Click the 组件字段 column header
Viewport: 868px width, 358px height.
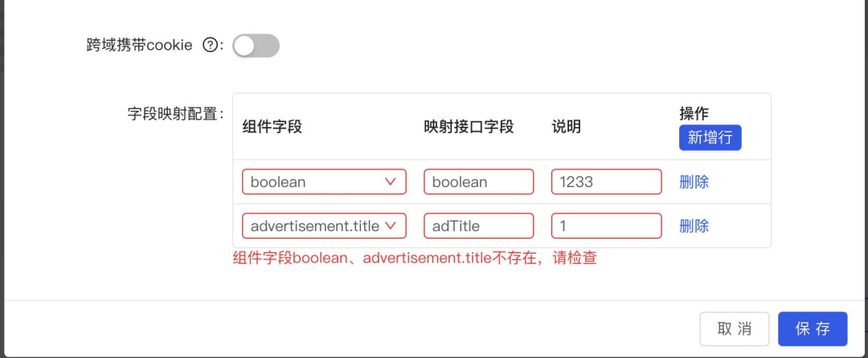click(272, 127)
